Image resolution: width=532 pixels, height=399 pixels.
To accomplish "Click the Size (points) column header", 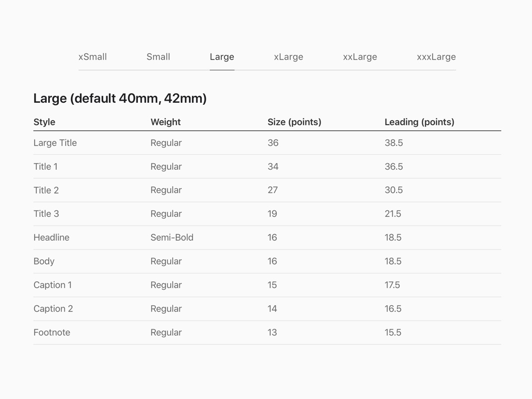I will [x=294, y=122].
